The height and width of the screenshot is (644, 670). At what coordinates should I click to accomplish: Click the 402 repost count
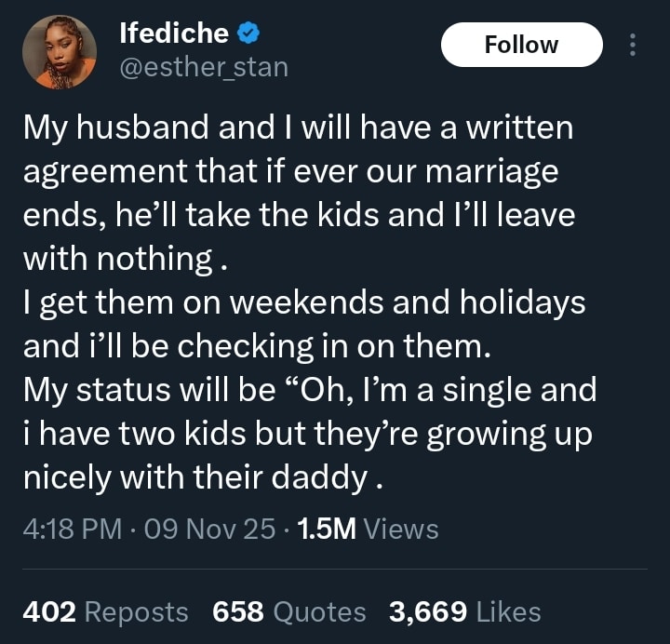pos(49,611)
